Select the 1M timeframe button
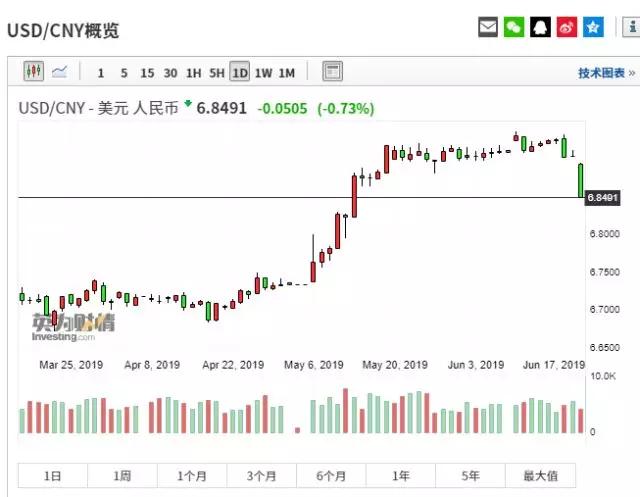640x497 pixels. (x=287, y=72)
